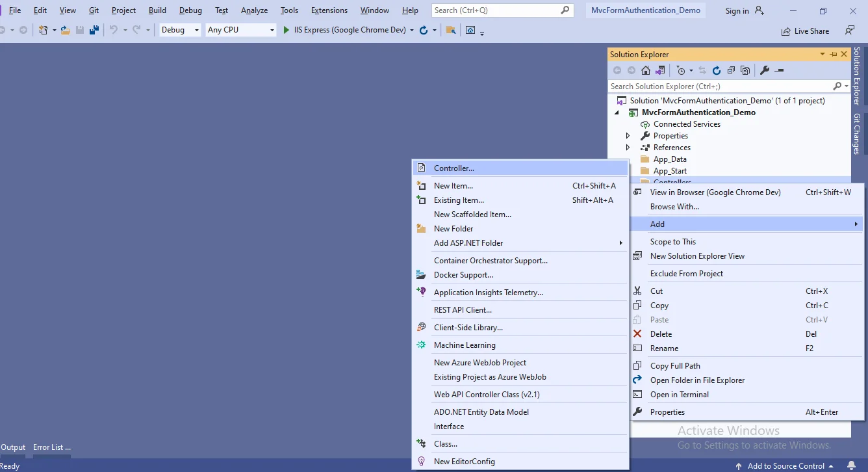Image resolution: width=868 pixels, height=472 pixels.
Task: Open the Output tab
Action: (13, 447)
